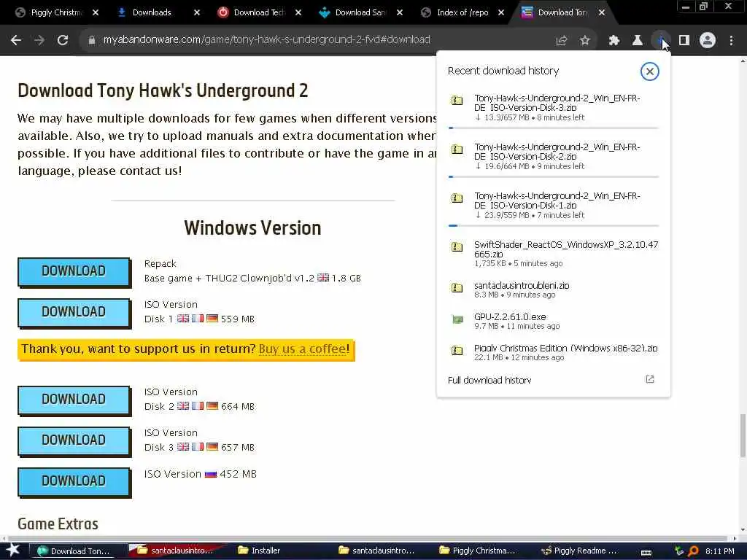This screenshot has height=560, width=747.
Task: Click the taskbar clock showing 8:11 PM
Action: tap(719, 551)
